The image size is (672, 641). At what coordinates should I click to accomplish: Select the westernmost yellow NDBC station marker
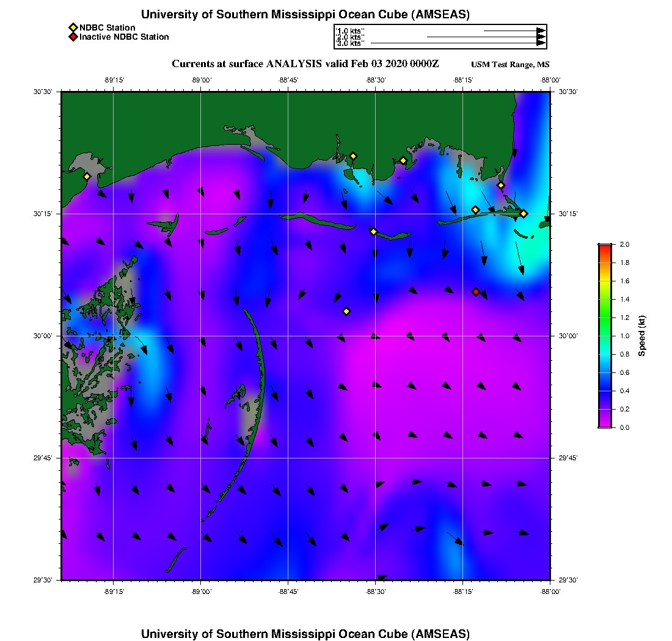pos(87,176)
